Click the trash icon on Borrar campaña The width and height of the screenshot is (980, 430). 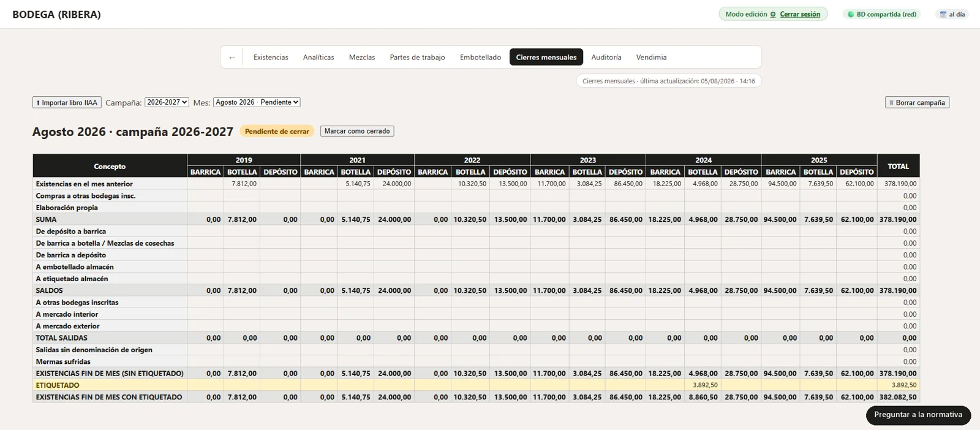coord(891,103)
